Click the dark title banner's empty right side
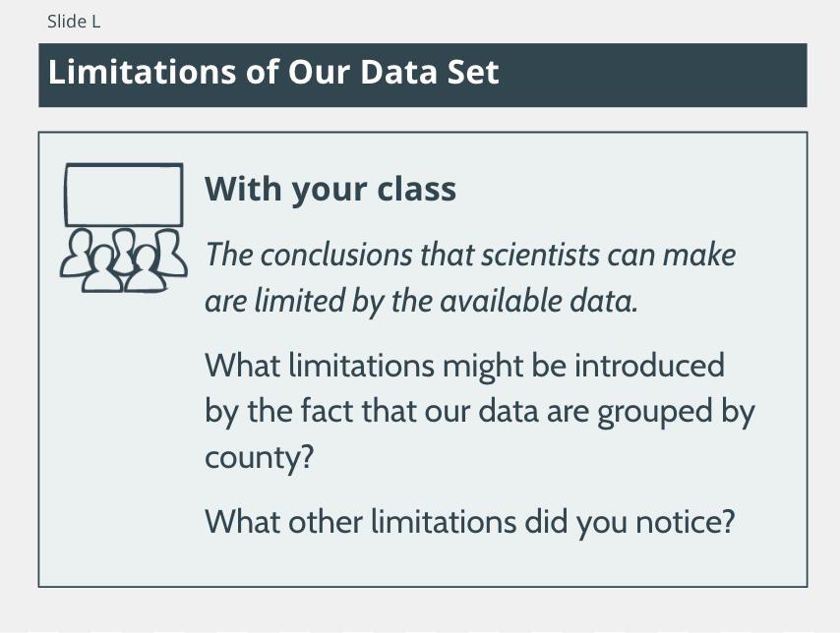840x633 pixels. pos(653,75)
